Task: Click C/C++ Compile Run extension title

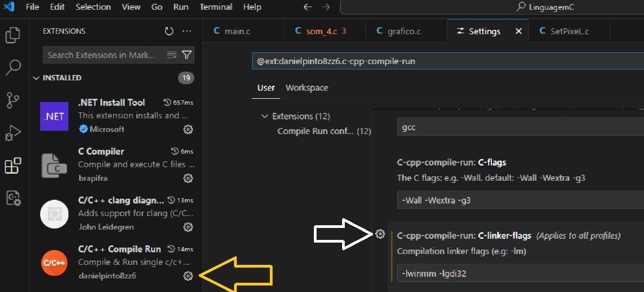Action: click(119, 249)
